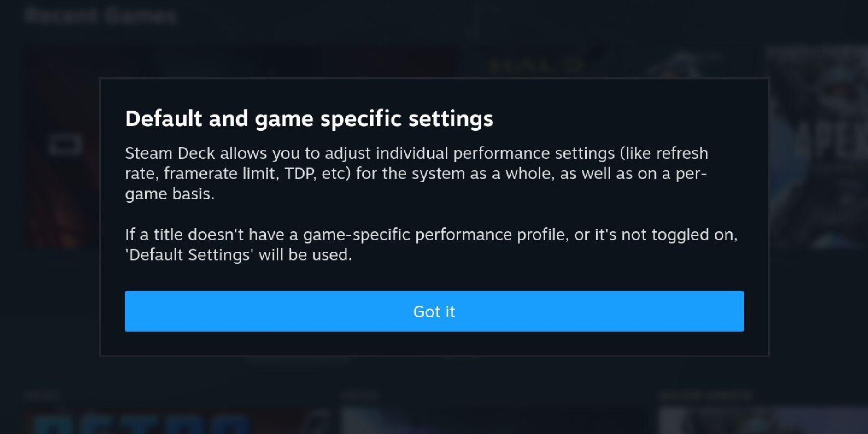Select the RETRO game thumbnail at bottom left
The width and height of the screenshot is (868, 434).
pos(130,423)
